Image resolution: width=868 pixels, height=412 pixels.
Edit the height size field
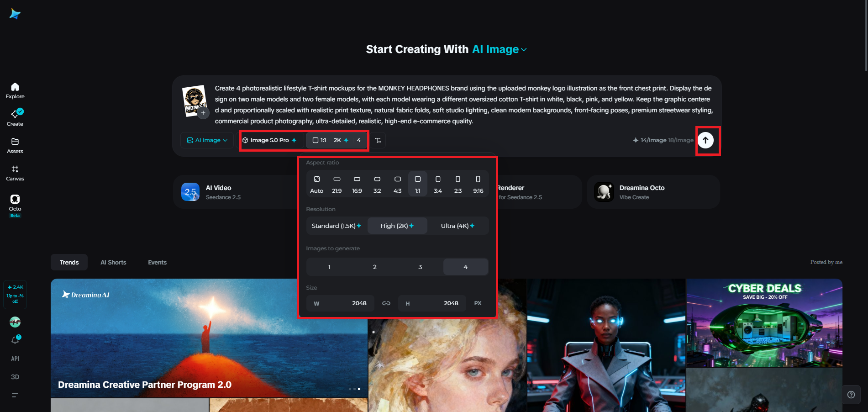tap(432, 303)
